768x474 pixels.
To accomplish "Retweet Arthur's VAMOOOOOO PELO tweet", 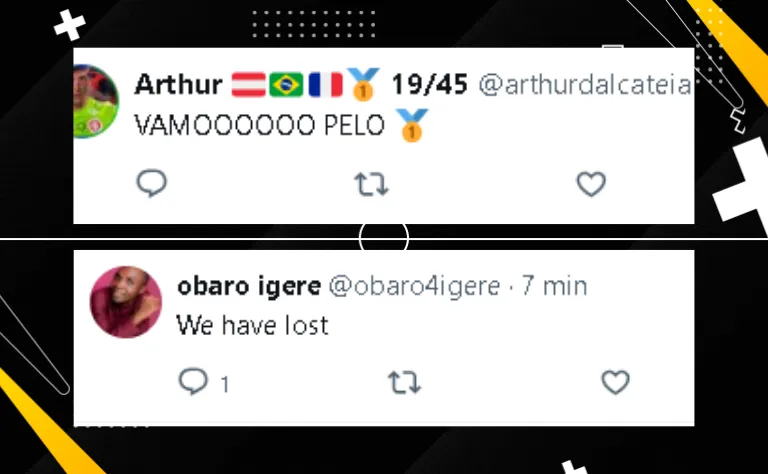I will coord(371,184).
